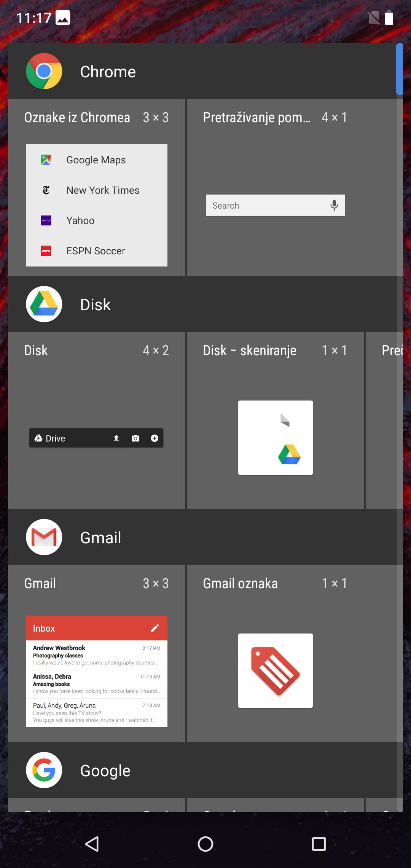Tap the New York Times bookmark icon
The width and height of the screenshot is (411, 868).
[46, 190]
